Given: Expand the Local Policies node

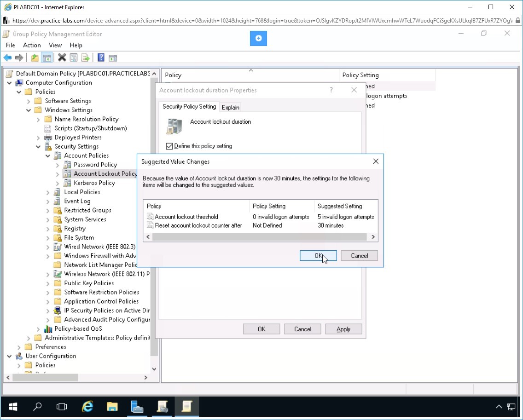Looking at the screenshot, I should click(48, 192).
